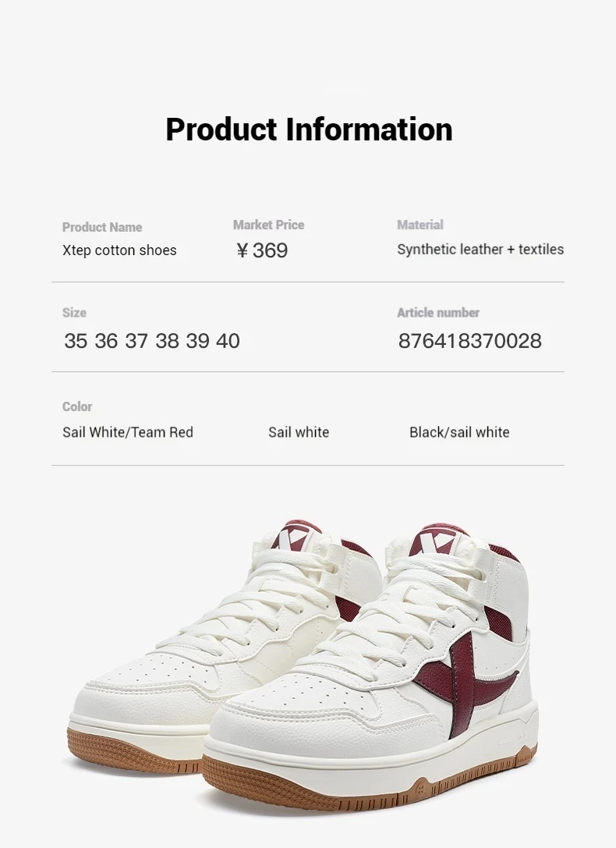The width and height of the screenshot is (616, 848).
Task: Pick size 38
Action: pos(167,341)
